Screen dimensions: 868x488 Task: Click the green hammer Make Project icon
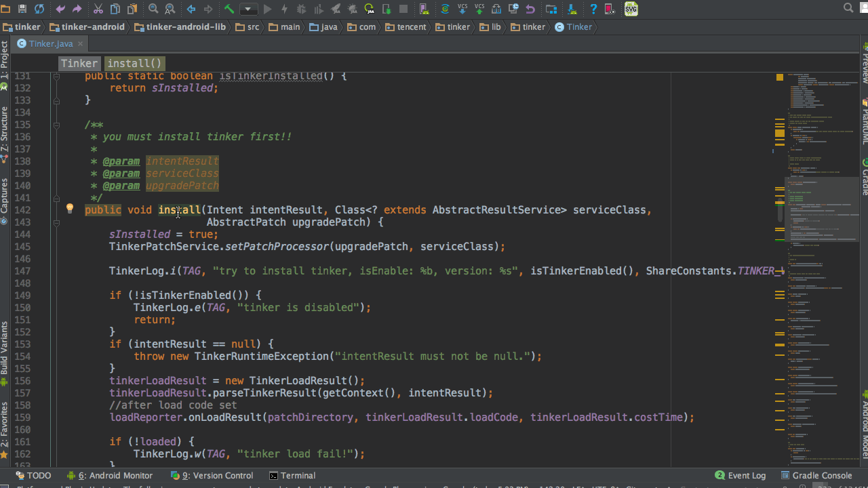click(x=229, y=9)
